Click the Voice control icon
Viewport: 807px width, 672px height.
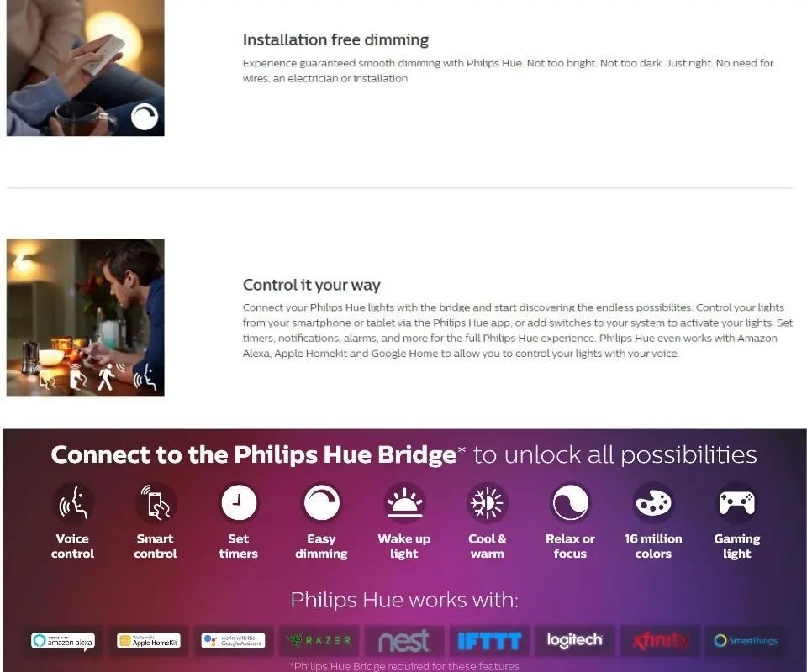pos(72,503)
